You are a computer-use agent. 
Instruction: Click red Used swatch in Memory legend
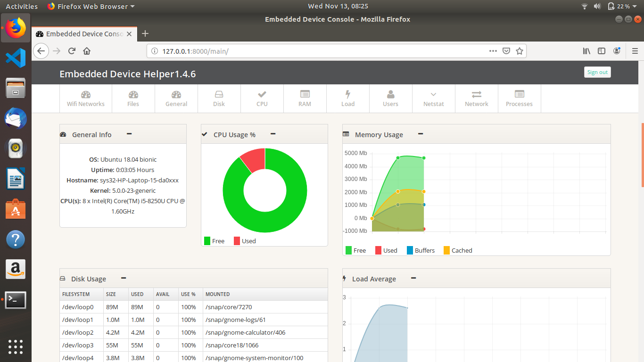[378, 250]
